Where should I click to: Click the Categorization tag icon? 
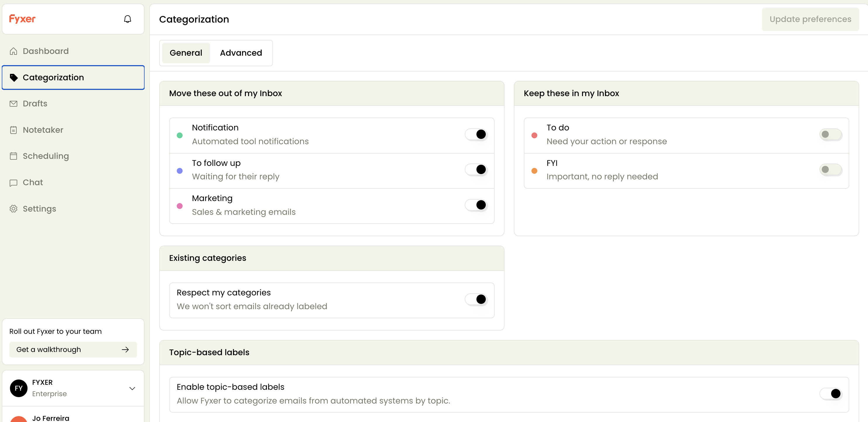(13, 78)
